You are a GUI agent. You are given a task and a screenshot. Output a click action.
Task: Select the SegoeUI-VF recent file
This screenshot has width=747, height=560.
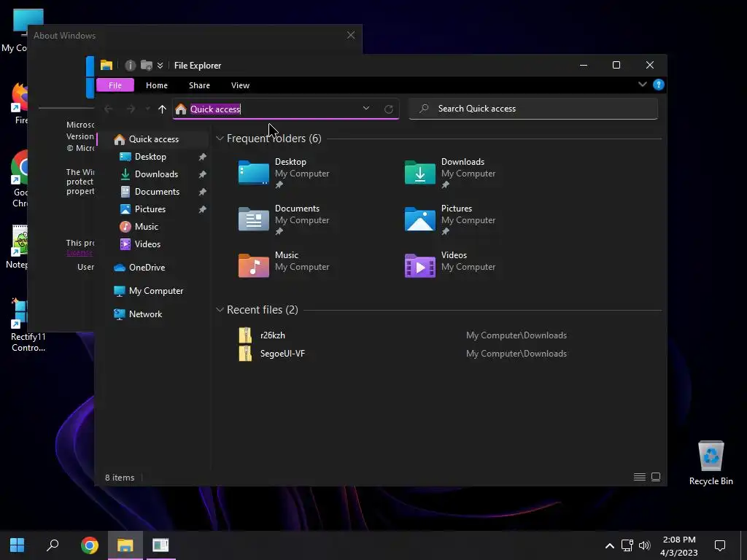(282, 354)
